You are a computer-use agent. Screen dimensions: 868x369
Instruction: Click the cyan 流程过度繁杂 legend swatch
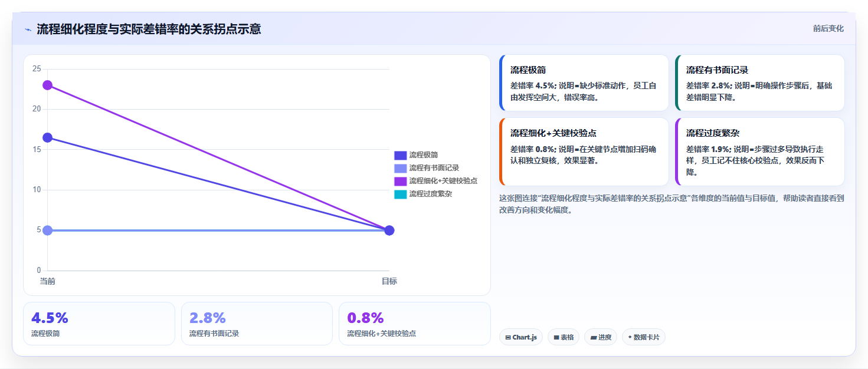(401, 194)
